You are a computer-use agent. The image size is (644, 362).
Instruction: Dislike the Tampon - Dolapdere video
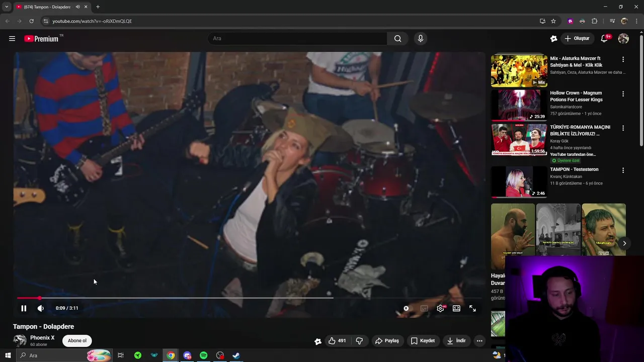[x=359, y=341]
